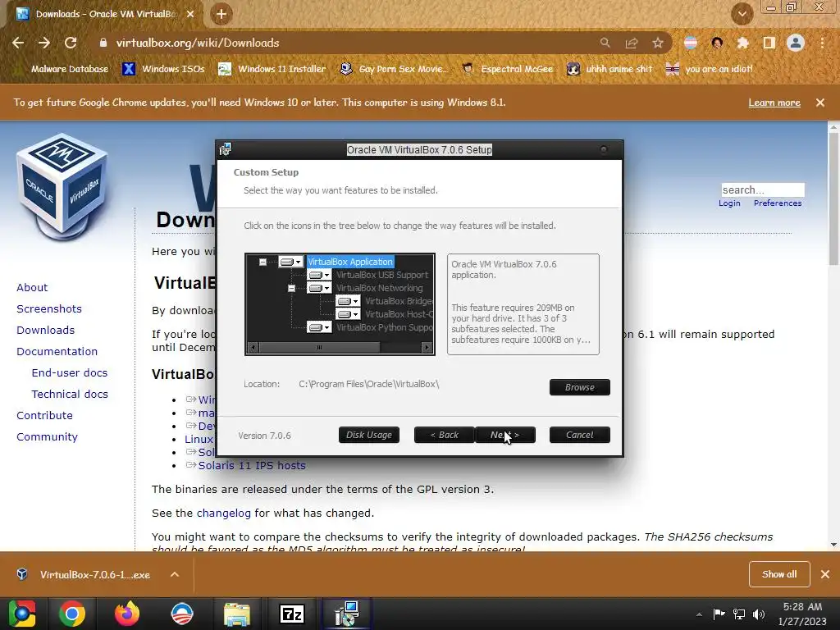Open Chrome three-dot menu
The width and height of the screenshot is (840, 630).
pyautogui.click(x=822, y=43)
